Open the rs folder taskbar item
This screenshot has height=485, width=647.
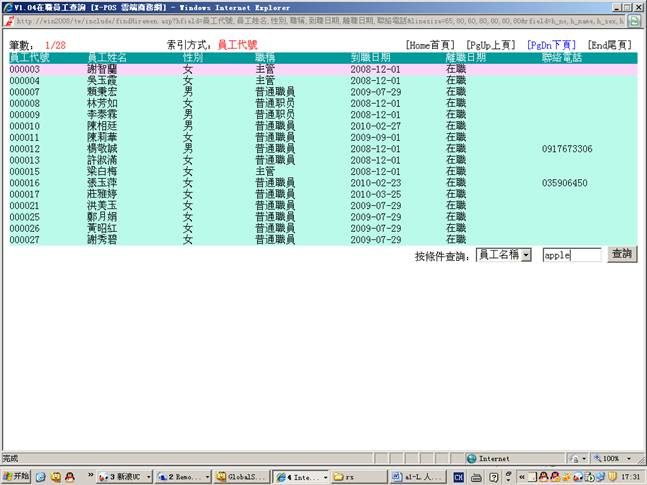[355, 477]
